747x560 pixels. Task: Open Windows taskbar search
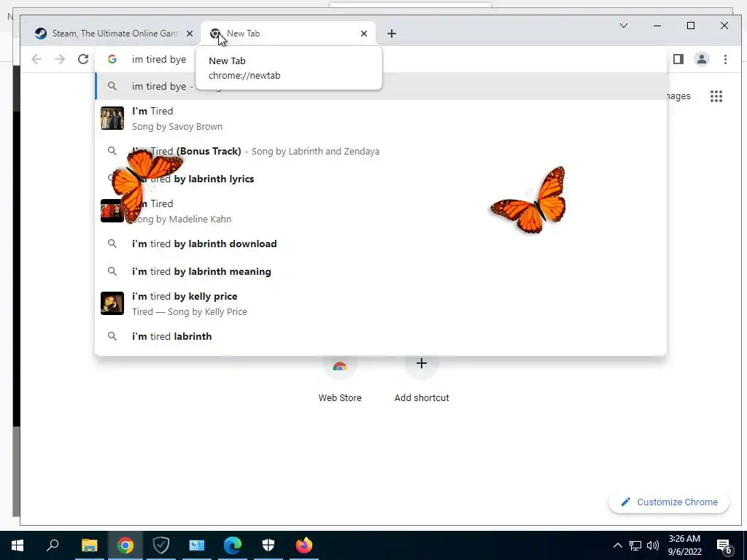(x=53, y=545)
